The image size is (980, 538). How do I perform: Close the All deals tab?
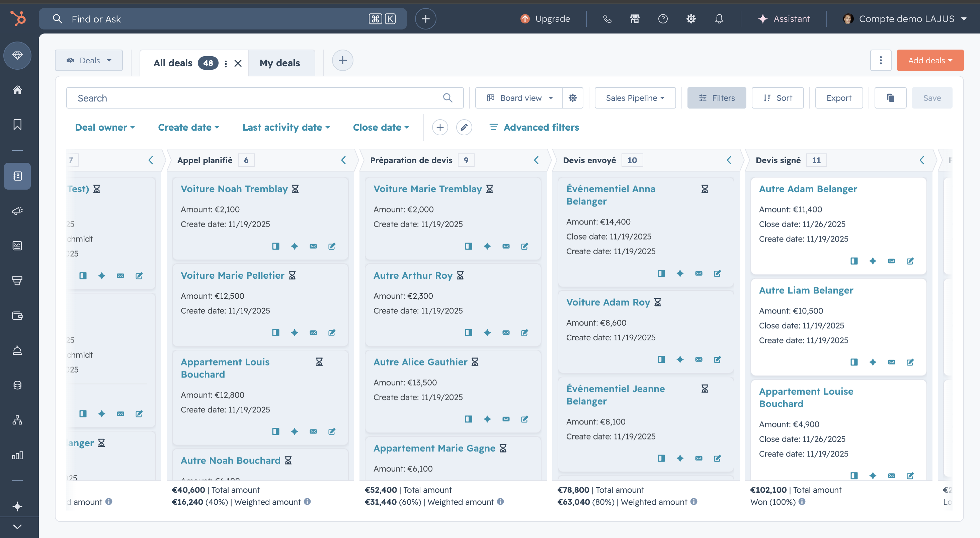(x=238, y=63)
